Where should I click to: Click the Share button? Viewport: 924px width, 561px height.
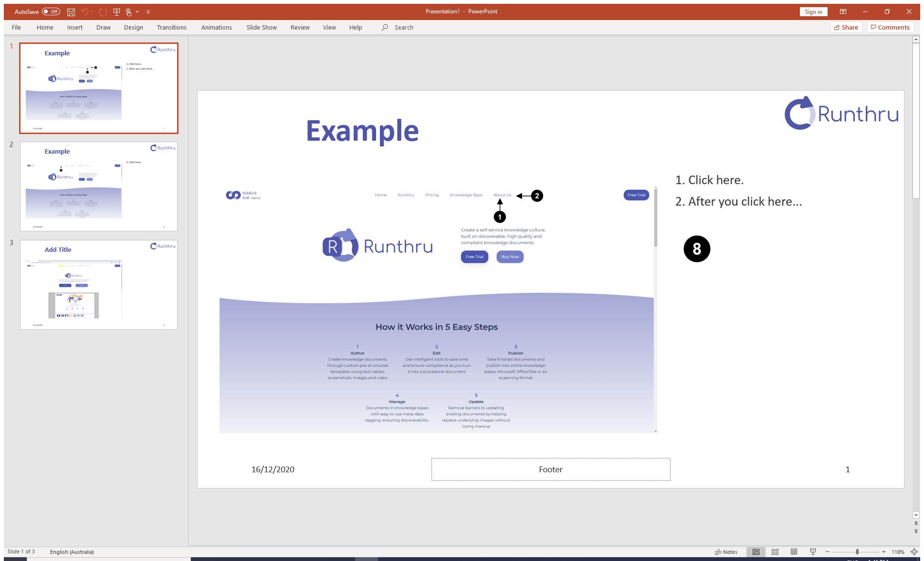point(846,27)
